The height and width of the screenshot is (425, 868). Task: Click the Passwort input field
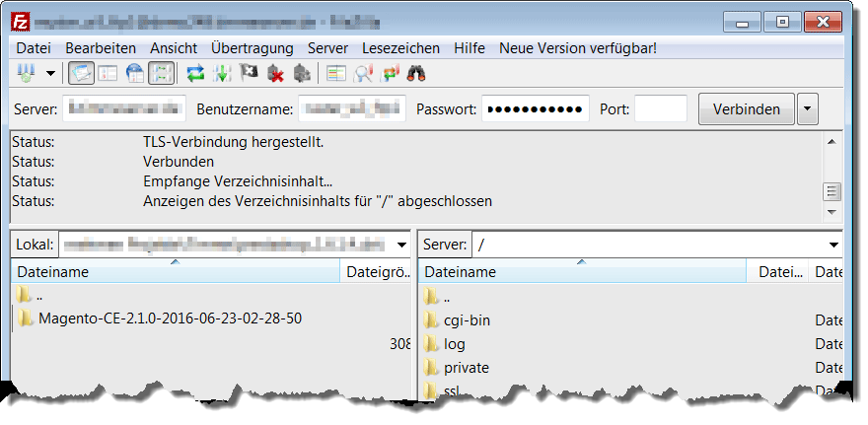tap(536, 108)
